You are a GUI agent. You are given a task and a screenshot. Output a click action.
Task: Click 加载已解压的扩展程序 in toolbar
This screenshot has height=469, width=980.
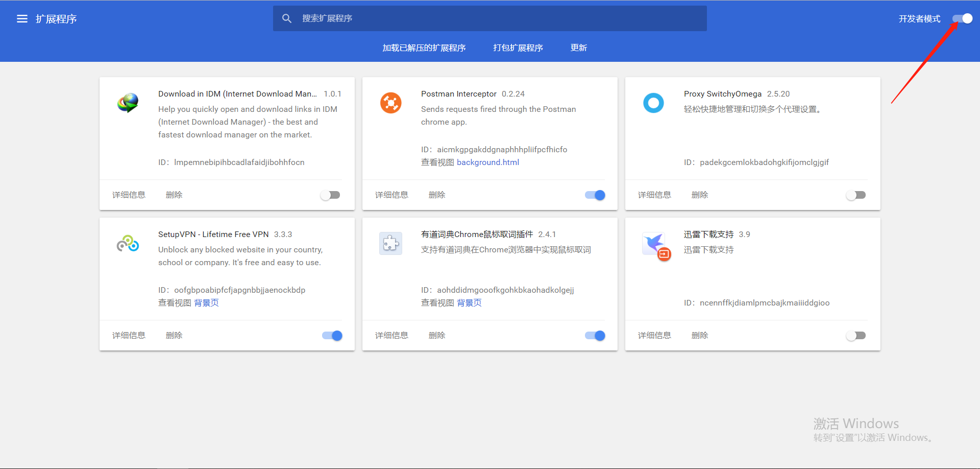coord(424,48)
